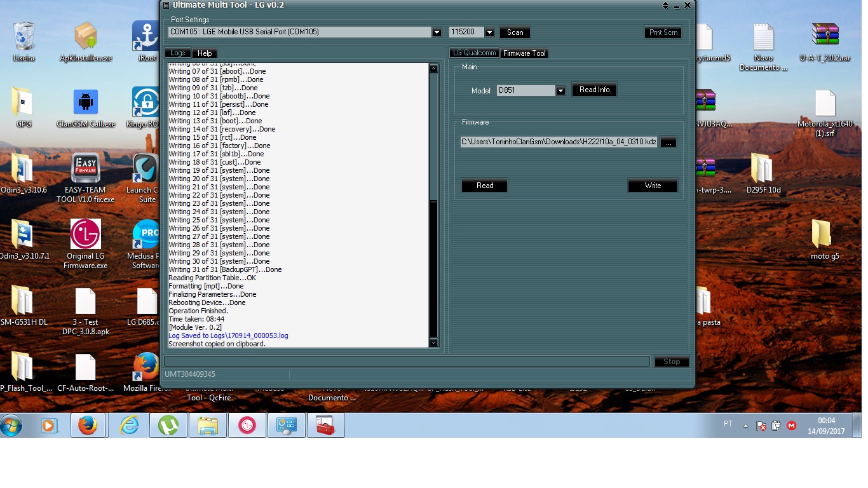The image size is (868, 488).
Task: Show hidden system tray icons
Action: coord(745,426)
